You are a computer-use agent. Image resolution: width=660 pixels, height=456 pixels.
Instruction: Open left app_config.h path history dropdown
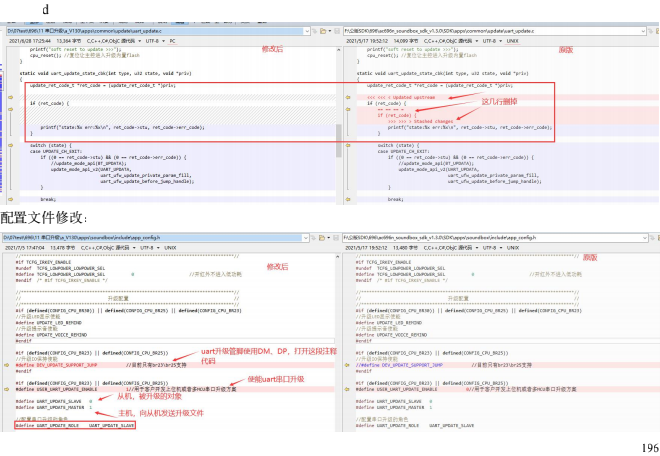(306, 238)
